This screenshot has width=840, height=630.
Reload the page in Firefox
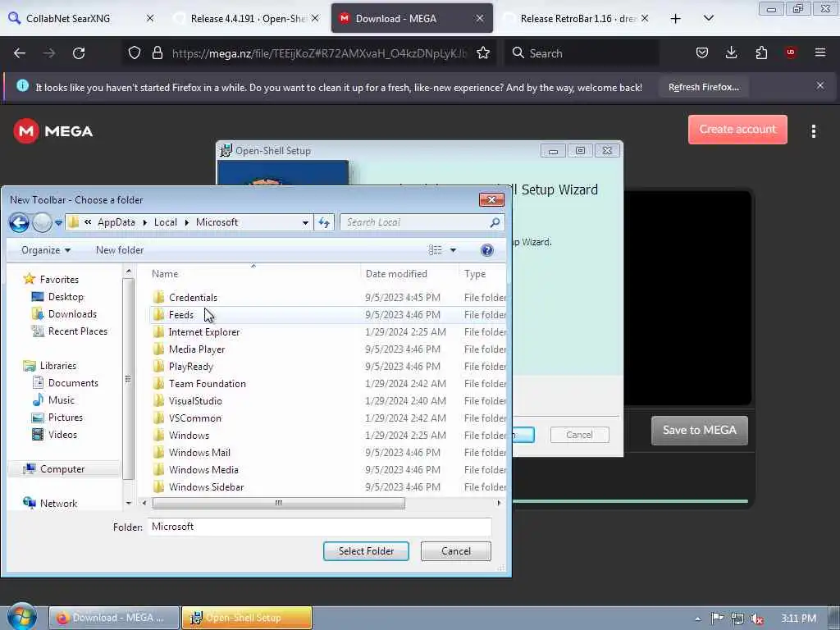[79, 53]
